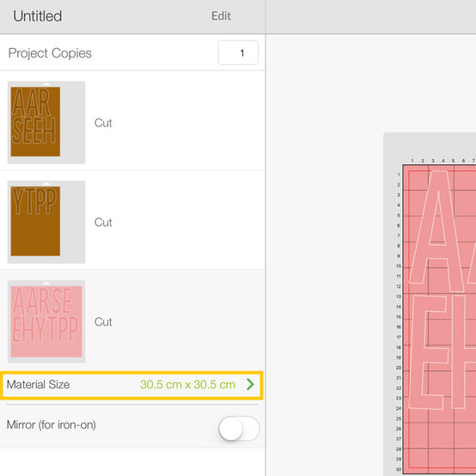Click the Cut label of the pink mat
The image size is (476, 476).
point(103,322)
